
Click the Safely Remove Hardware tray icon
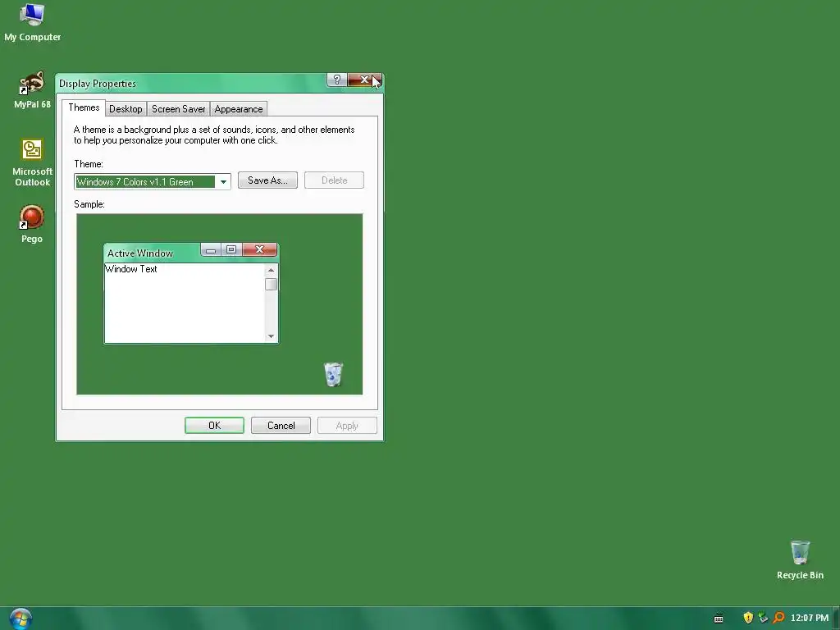[764, 618]
